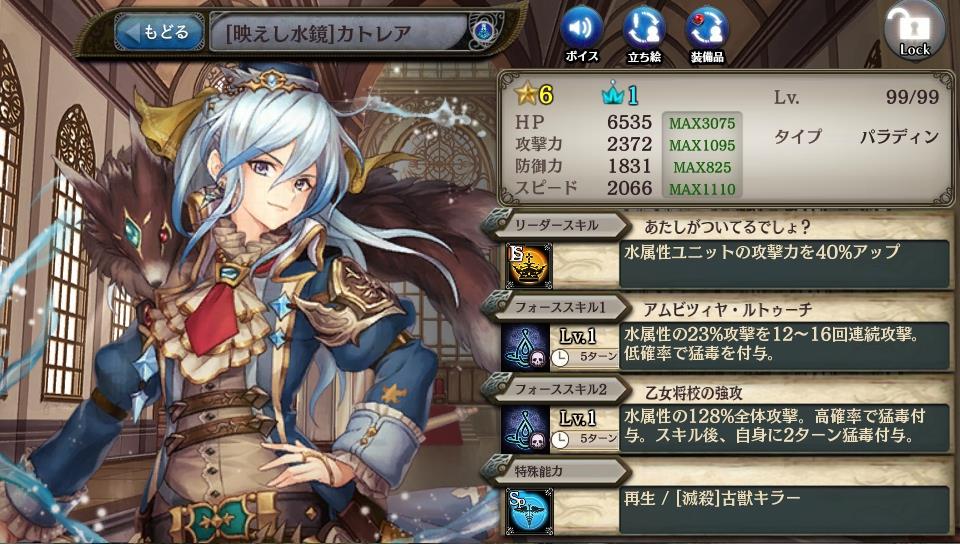Tap the blue crown limit-break icon
The height and width of the screenshot is (544, 960).
coord(612,94)
